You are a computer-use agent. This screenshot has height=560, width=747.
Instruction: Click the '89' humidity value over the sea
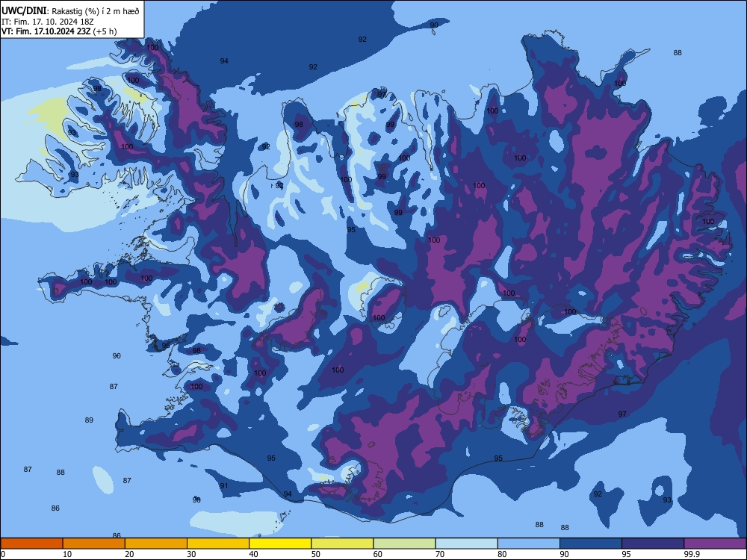coord(89,420)
